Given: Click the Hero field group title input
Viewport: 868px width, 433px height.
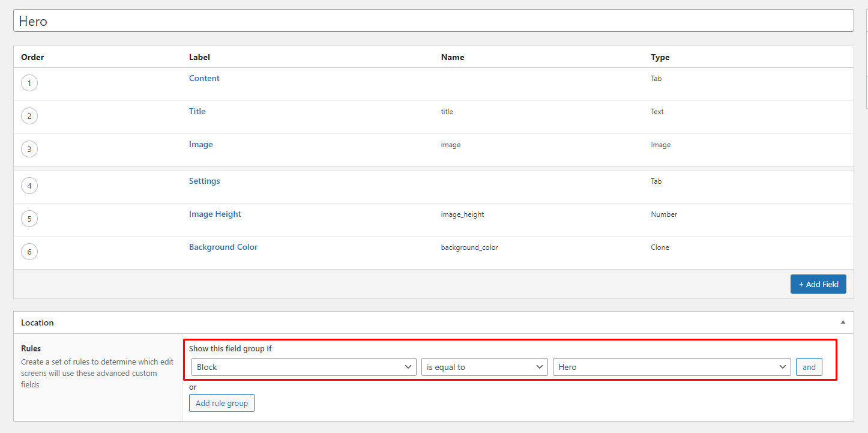Looking at the screenshot, I should coord(433,21).
